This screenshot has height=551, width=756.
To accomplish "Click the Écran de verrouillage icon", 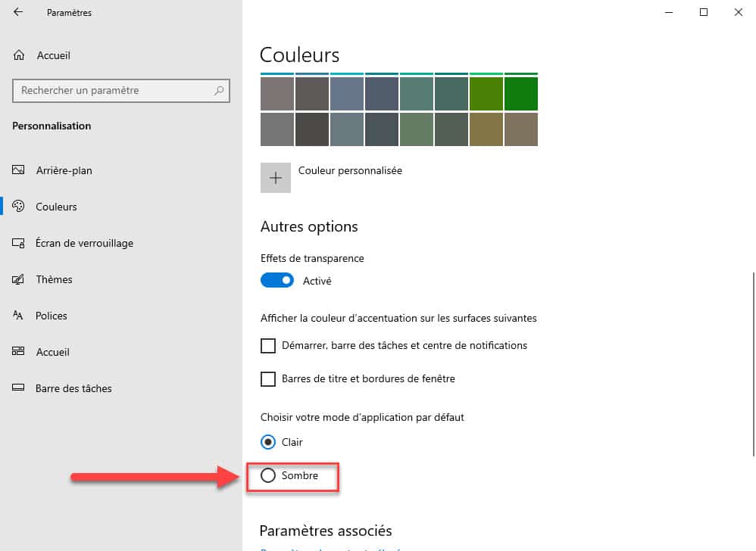I will click(x=18, y=243).
